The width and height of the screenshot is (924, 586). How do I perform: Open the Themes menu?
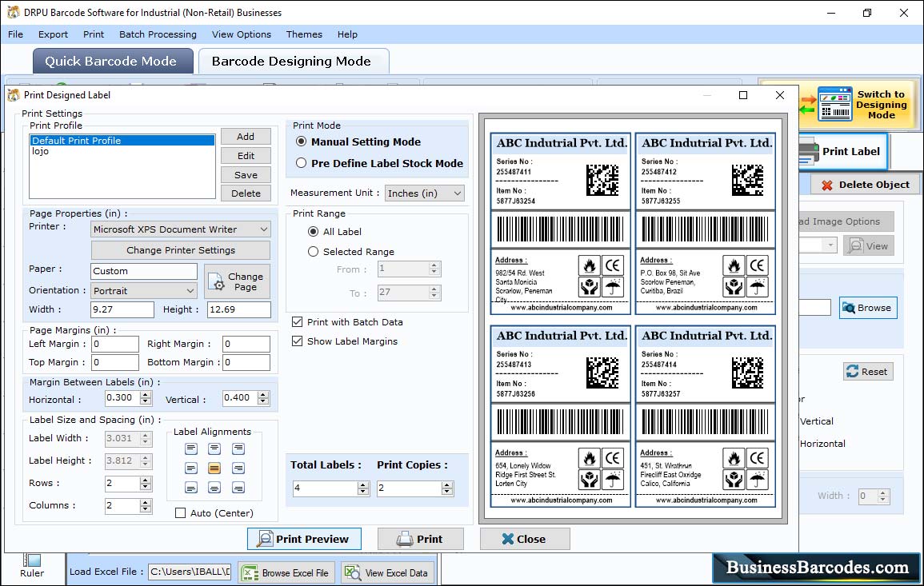[304, 34]
